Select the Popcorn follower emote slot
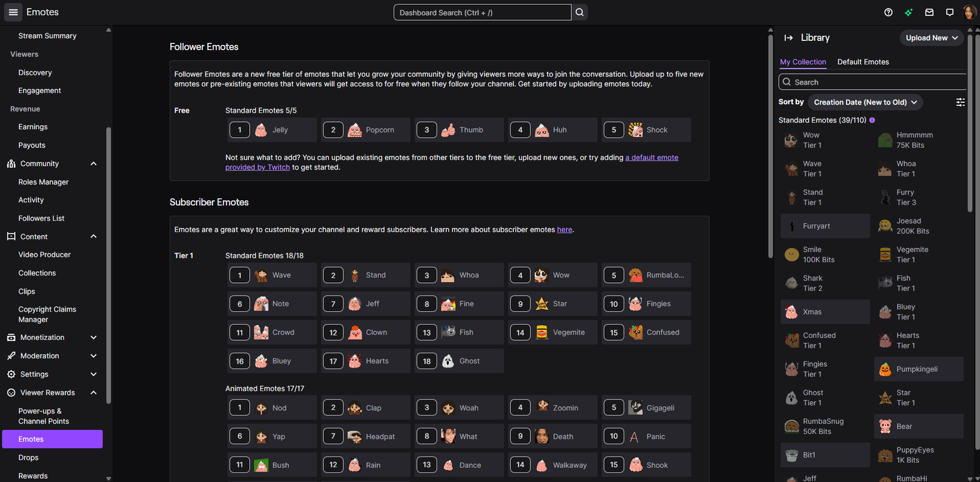This screenshot has height=482, width=980. coord(366,130)
